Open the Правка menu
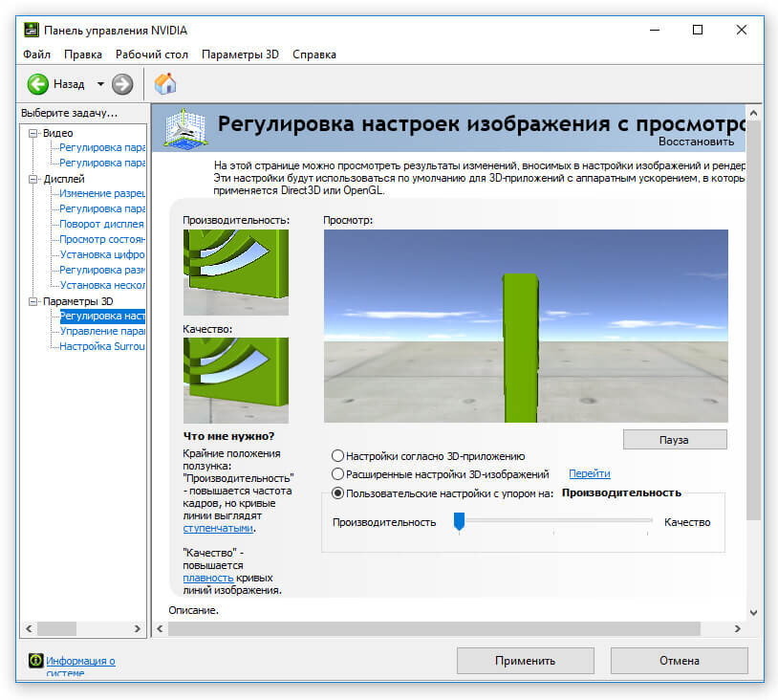This screenshot has height=700, width=778. (x=83, y=55)
